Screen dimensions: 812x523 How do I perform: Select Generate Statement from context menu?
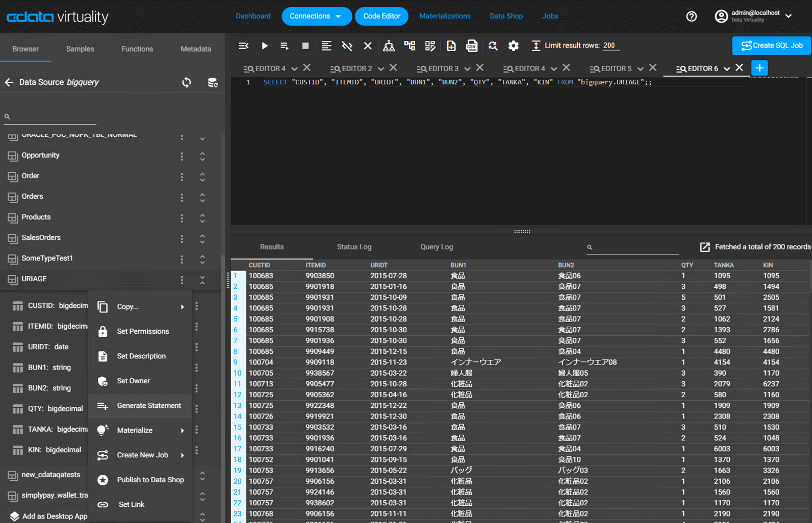tap(148, 405)
